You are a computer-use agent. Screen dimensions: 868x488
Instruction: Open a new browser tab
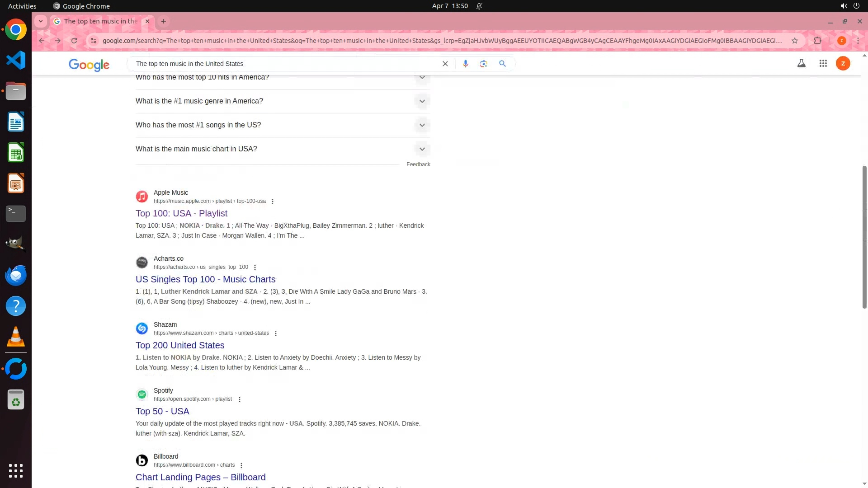point(164,21)
